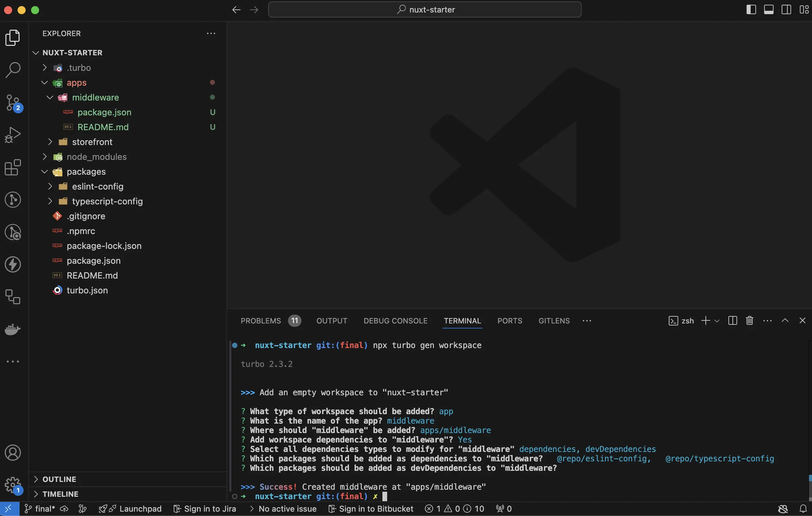This screenshot has width=812, height=516.
Task: Sign in to Bitbucket from the status bar
Action: pos(370,509)
